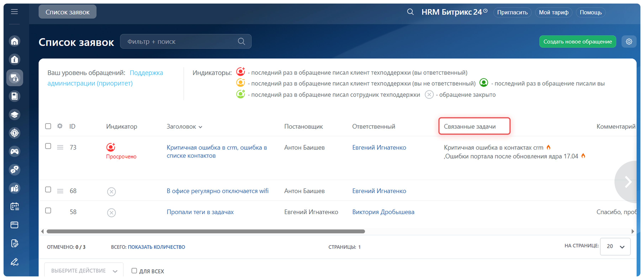Check the checkbox for request 73

click(x=48, y=146)
